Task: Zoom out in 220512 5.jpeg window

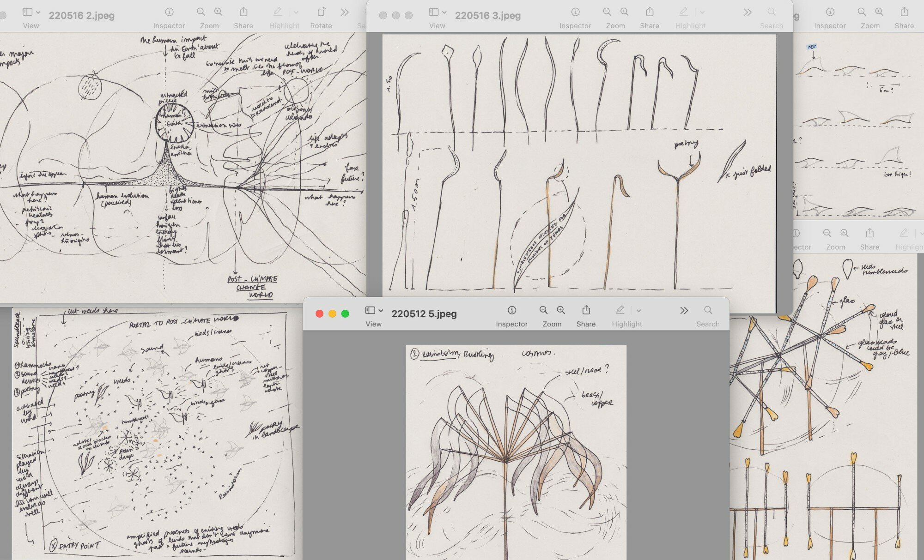Action: point(543,311)
